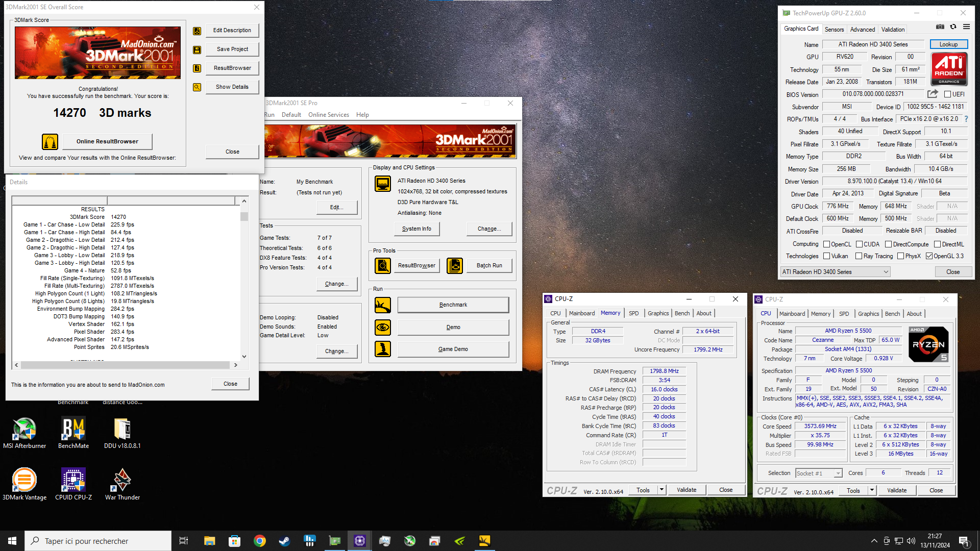Click the Pro Tools ResultBrowser icon
The height and width of the screenshot is (551, 980).
click(383, 265)
